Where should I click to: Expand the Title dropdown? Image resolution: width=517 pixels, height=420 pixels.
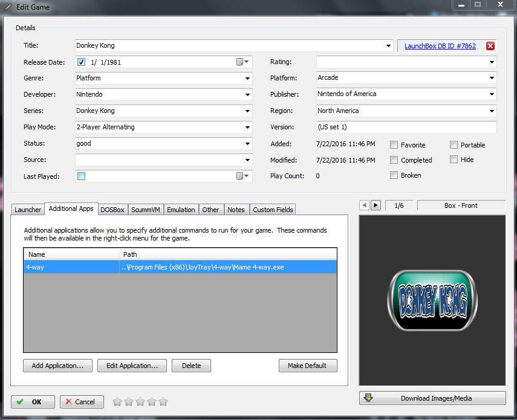[x=388, y=46]
